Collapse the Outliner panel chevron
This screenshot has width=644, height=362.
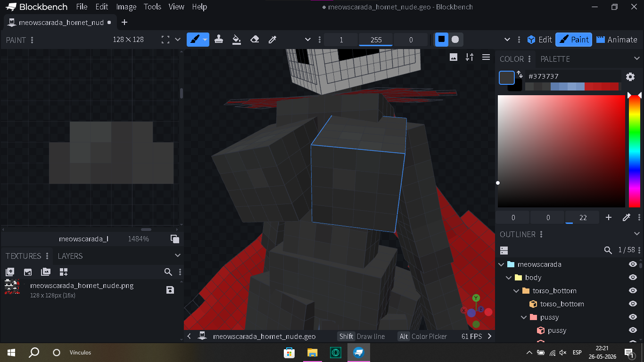click(637, 234)
